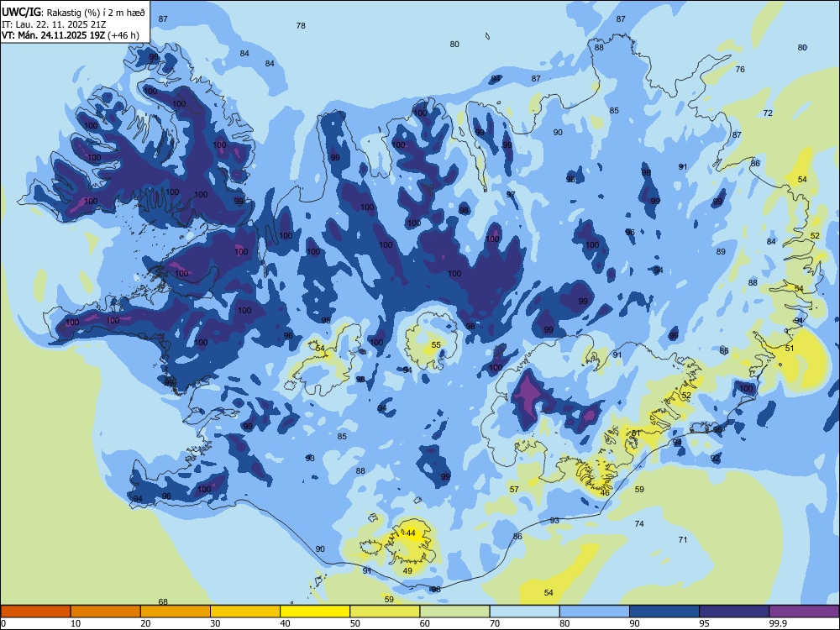Select the '50' tick label on the legend

point(354,623)
